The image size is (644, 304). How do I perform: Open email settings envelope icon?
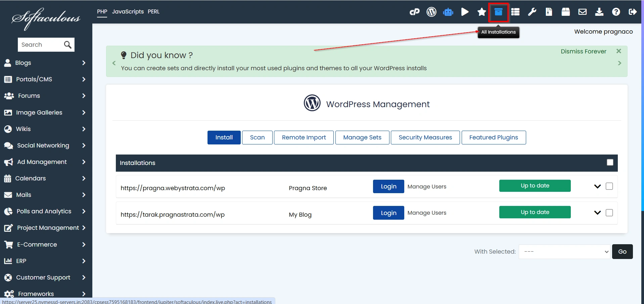tap(583, 12)
